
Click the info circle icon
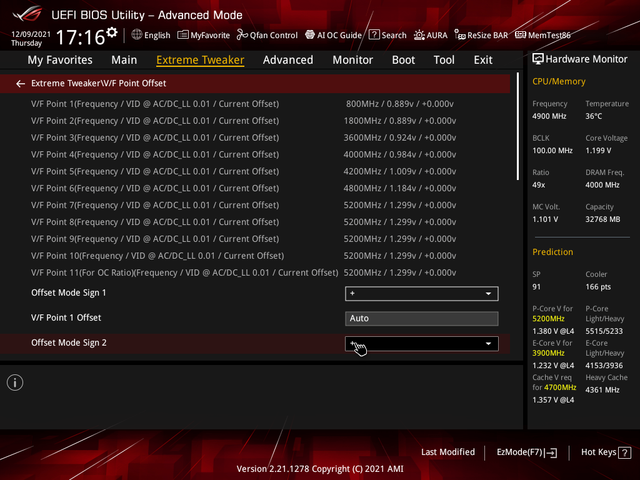[x=15, y=383]
